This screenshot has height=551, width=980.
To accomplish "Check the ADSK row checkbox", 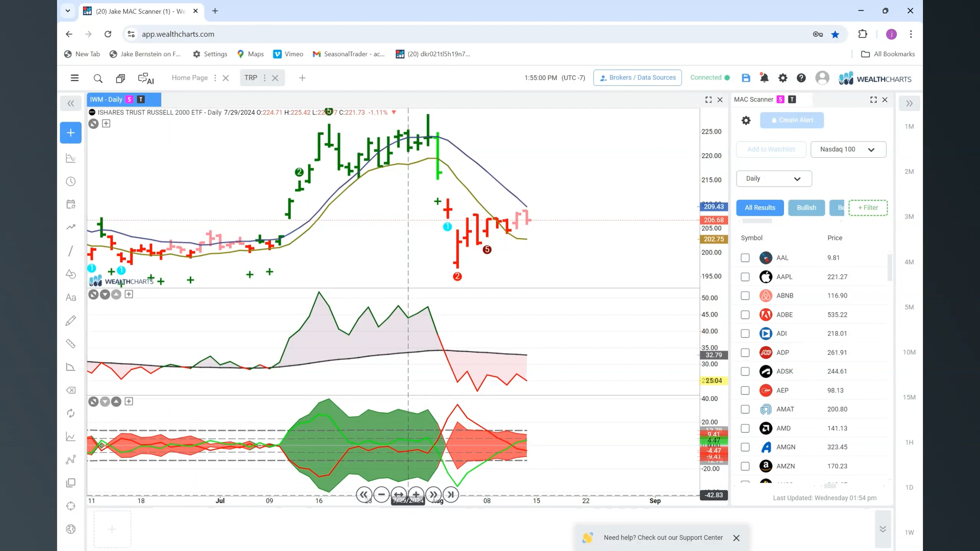I will pyautogui.click(x=745, y=371).
